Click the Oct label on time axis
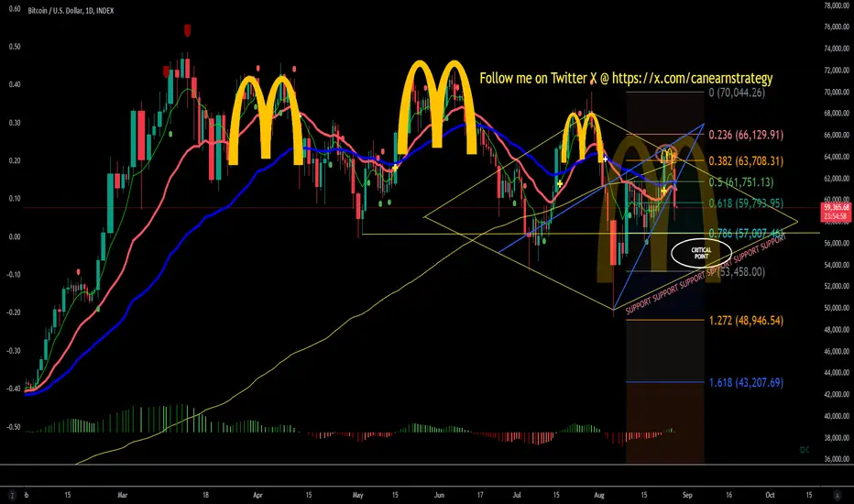 [770, 495]
